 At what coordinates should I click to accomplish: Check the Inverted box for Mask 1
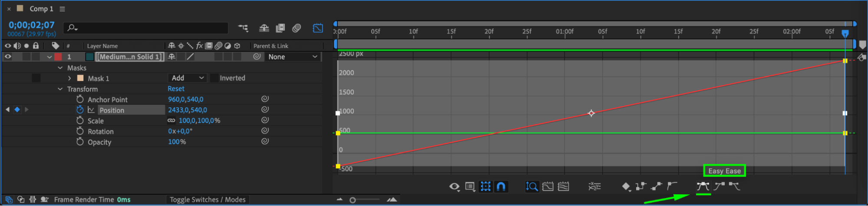click(x=214, y=78)
